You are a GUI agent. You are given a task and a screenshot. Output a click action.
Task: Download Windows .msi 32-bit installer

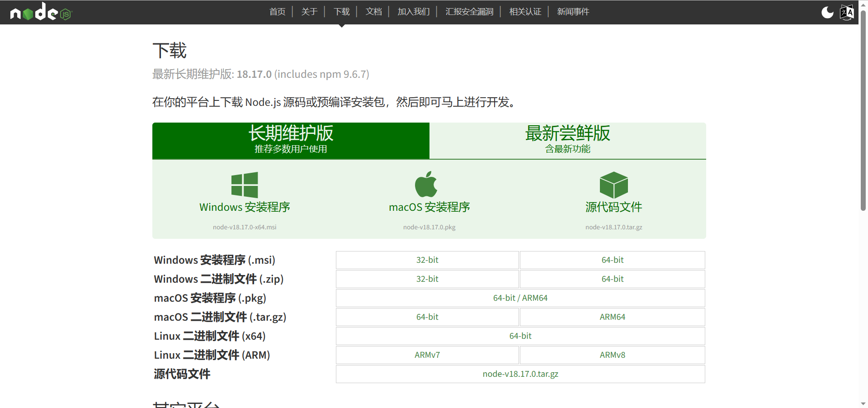[x=427, y=260]
